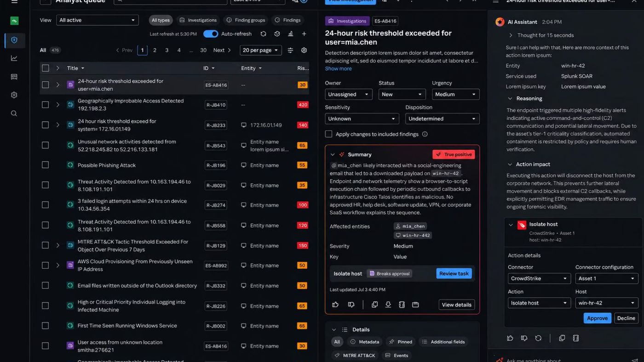Click the info icon beside Apply changes
The width and height of the screenshot is (644, 362).
(x=425, y=134)
